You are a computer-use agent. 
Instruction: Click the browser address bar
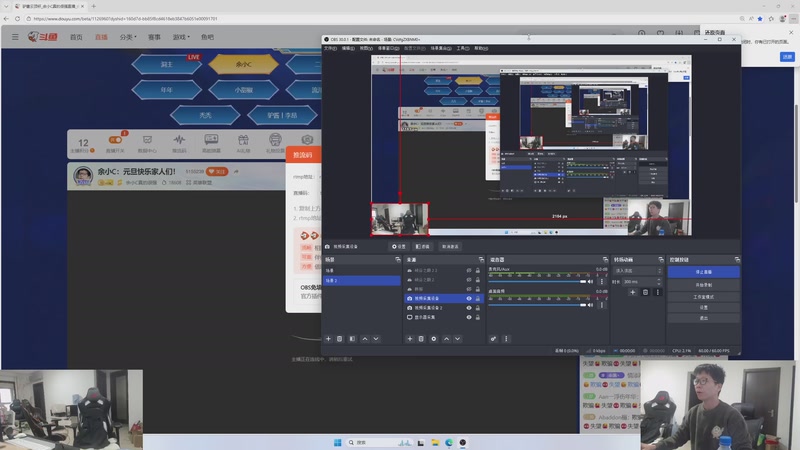pyautogui.click(x=378, y=18)
